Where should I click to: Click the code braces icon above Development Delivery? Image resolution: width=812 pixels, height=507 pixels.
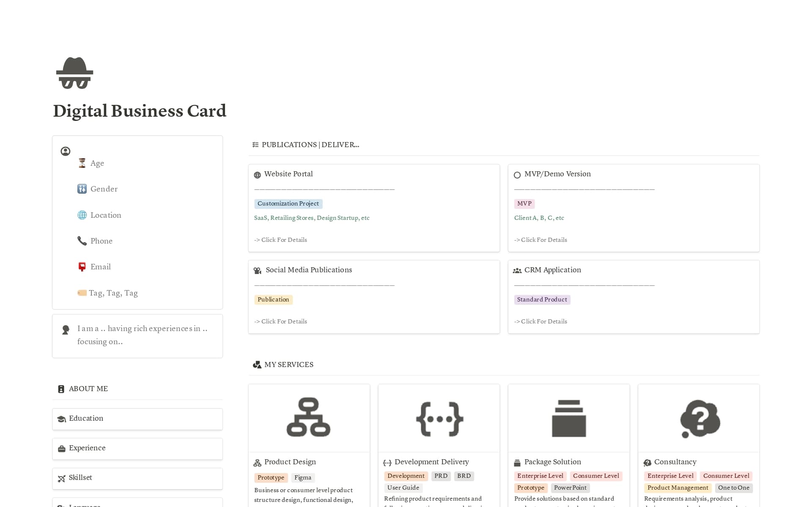439,418
